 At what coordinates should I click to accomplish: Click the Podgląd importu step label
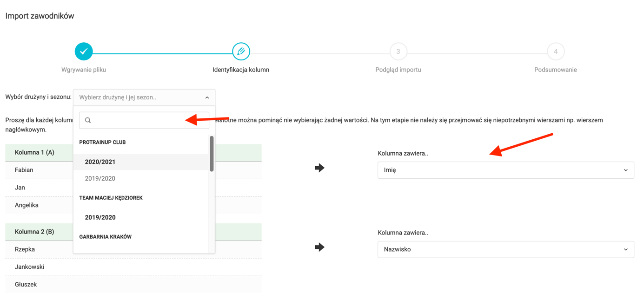398,70
